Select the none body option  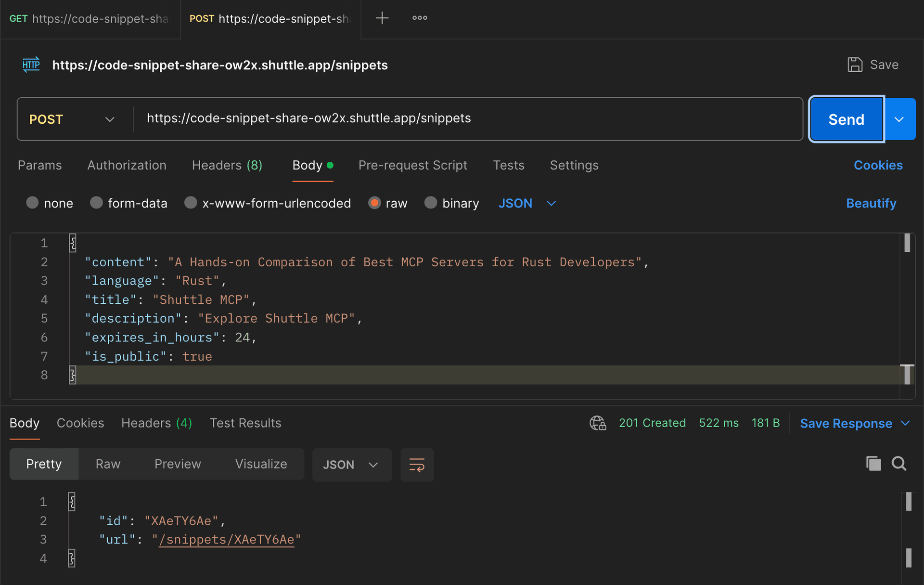pyautogui.click(x=32, y=203)
